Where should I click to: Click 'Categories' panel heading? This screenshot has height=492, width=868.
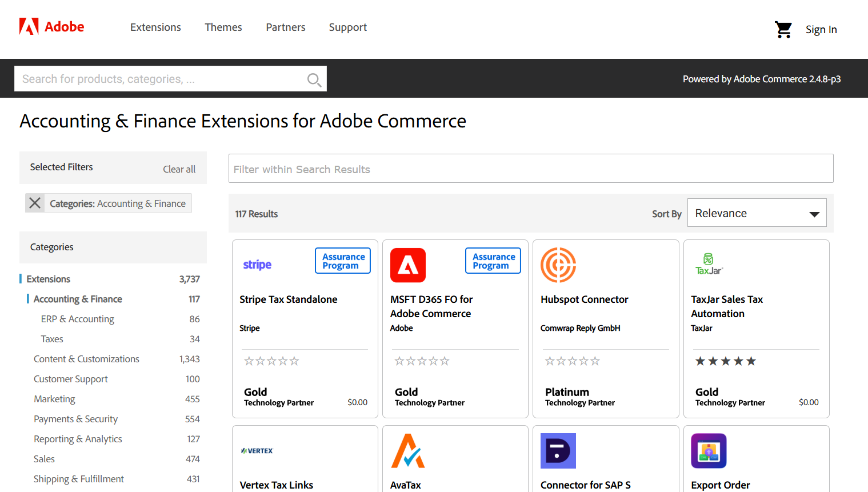point(52,247)
